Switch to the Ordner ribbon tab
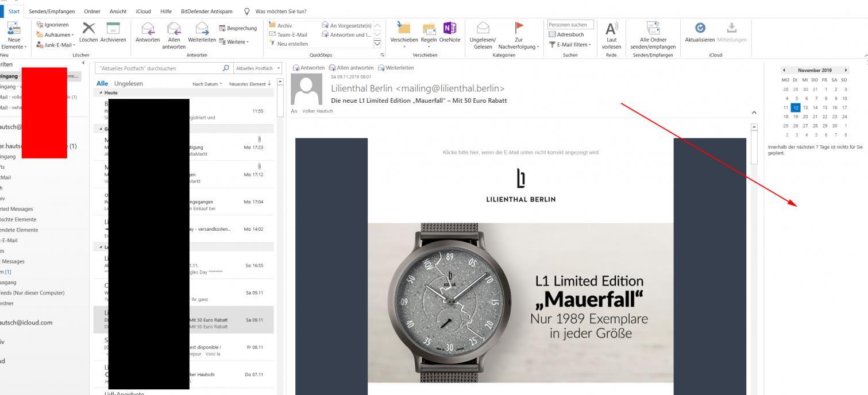Screen dimensions: 868x395 click(92, 11)
